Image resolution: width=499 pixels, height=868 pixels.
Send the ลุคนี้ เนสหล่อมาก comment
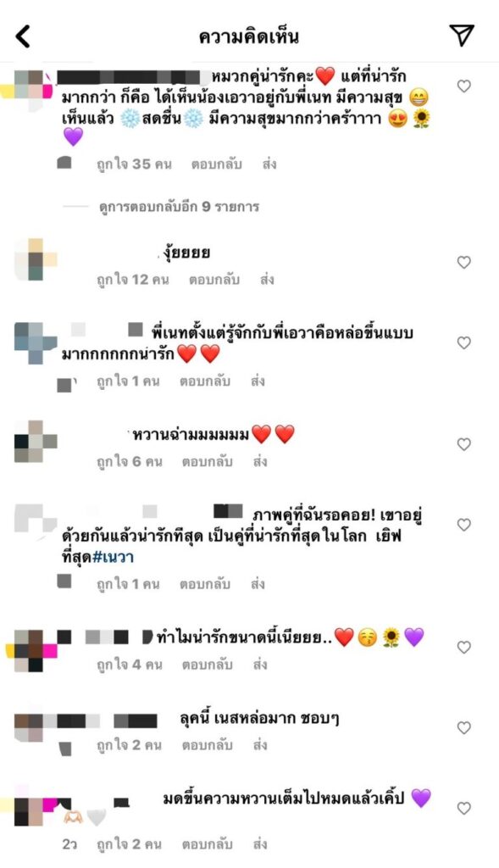(x=260, y=745)
